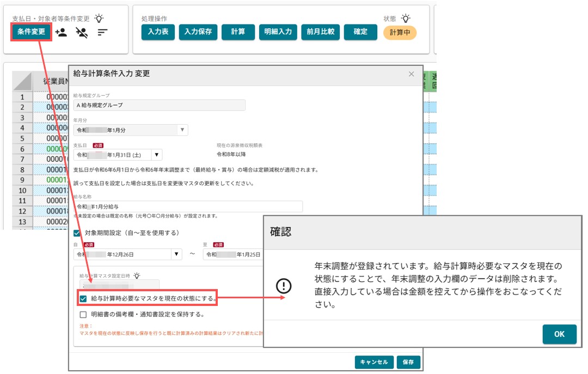Expand the 年月分 dropdown
Screen dimensions: 588x374
[x=182, y=130]
